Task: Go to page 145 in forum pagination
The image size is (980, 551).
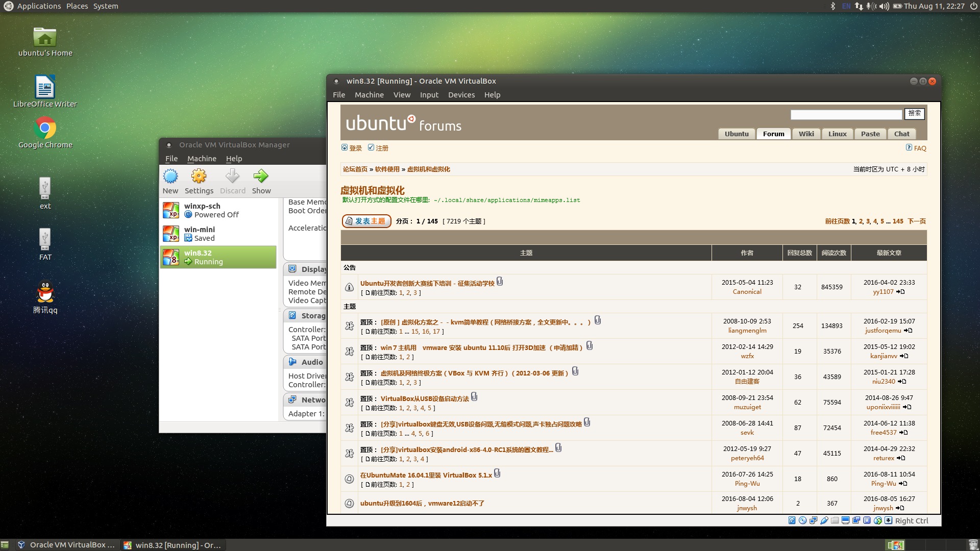Action: click(x=898, y=221)
